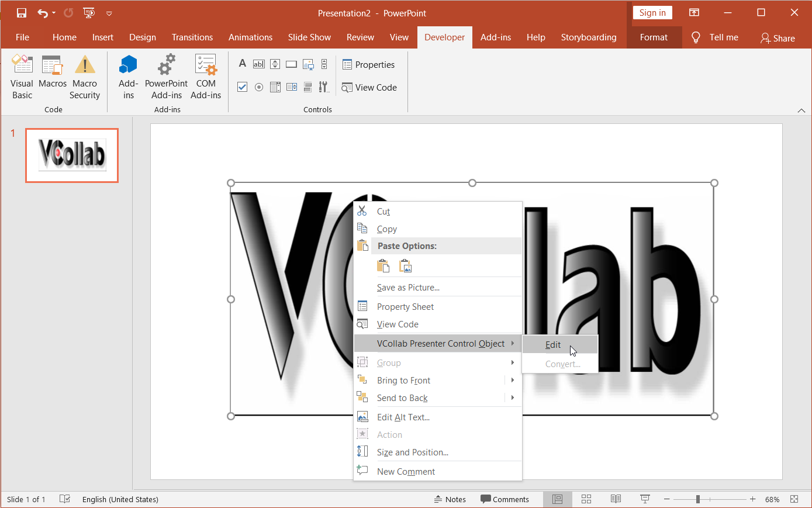Screen dimensions: 812x508
Task: Open spell check status icon
Action: (65, 499)
